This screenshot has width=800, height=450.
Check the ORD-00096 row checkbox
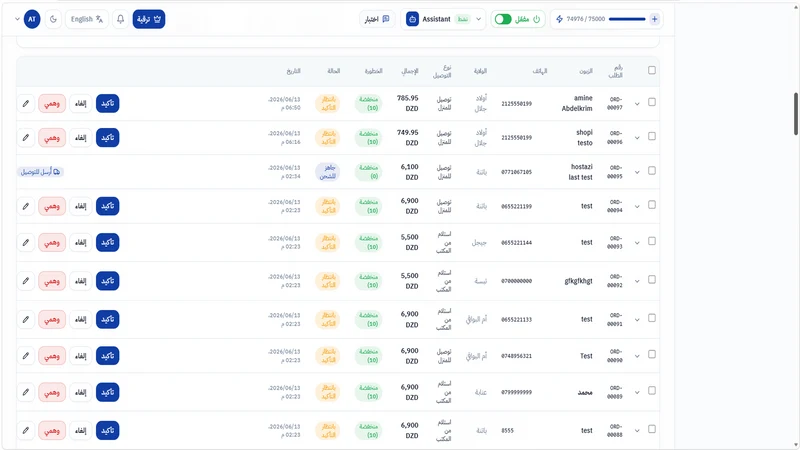point(652,136)
